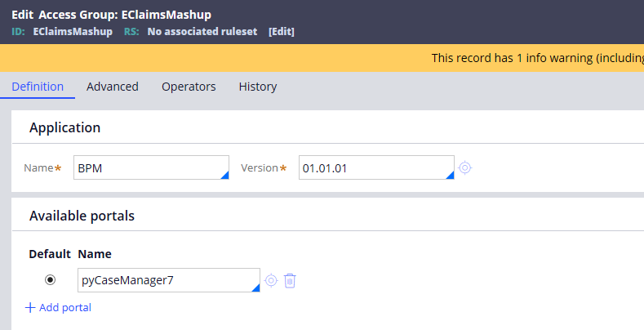Open the History tab

click(x=257, y=87)
